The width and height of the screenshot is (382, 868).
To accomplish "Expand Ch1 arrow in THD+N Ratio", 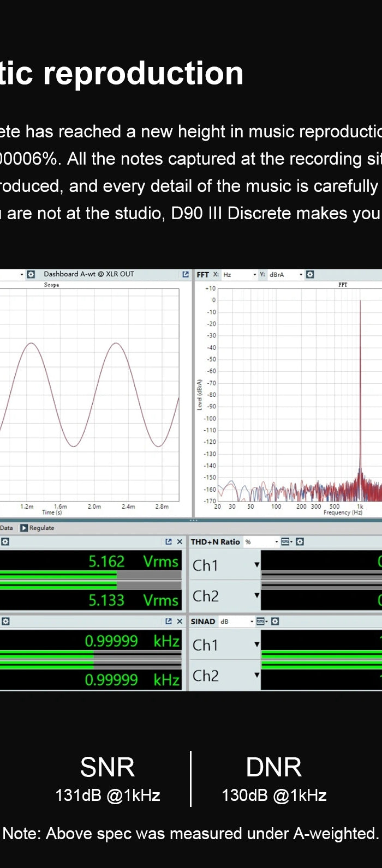I will (x=256, y=565).
